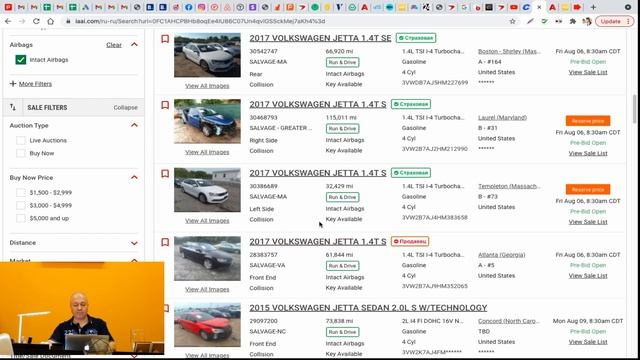Go to browser home page
Viewport: 640px width, 360px height.
50,21
